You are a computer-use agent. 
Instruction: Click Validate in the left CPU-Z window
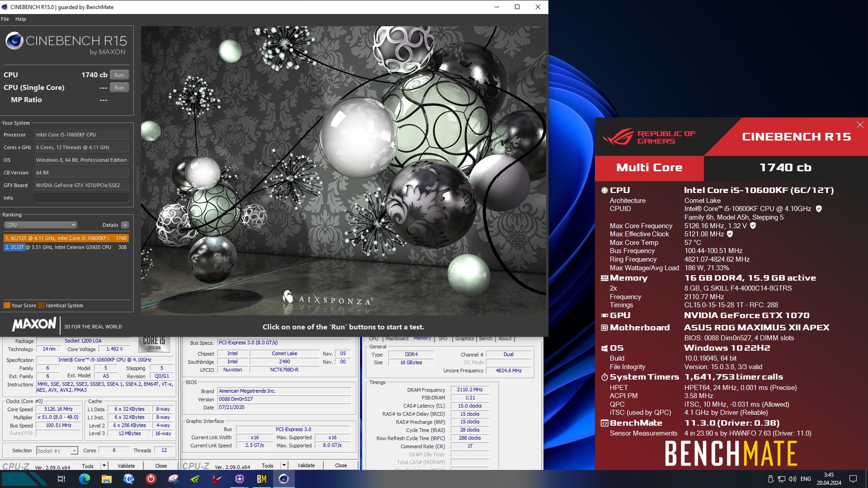click(x=126, y=466)
